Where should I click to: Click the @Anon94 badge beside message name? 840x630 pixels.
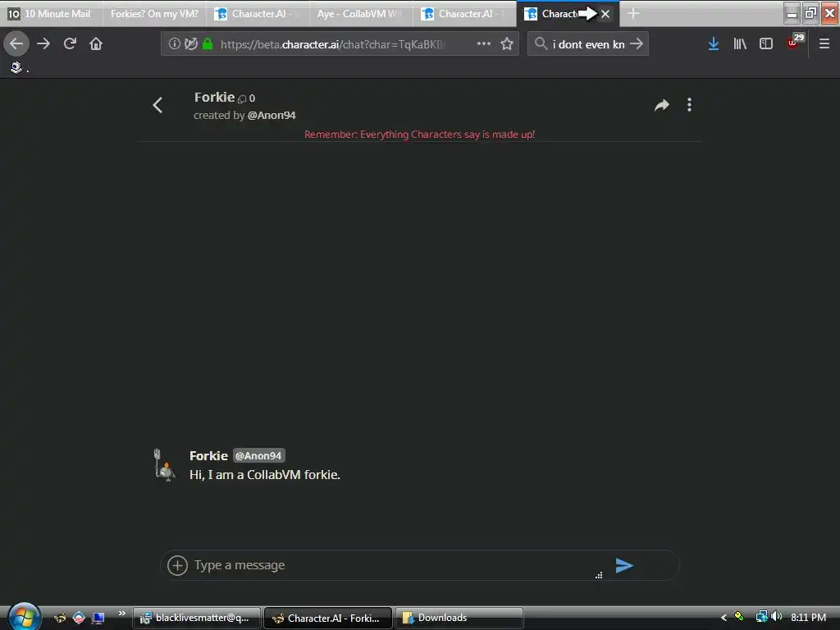(x=258, y=455)
